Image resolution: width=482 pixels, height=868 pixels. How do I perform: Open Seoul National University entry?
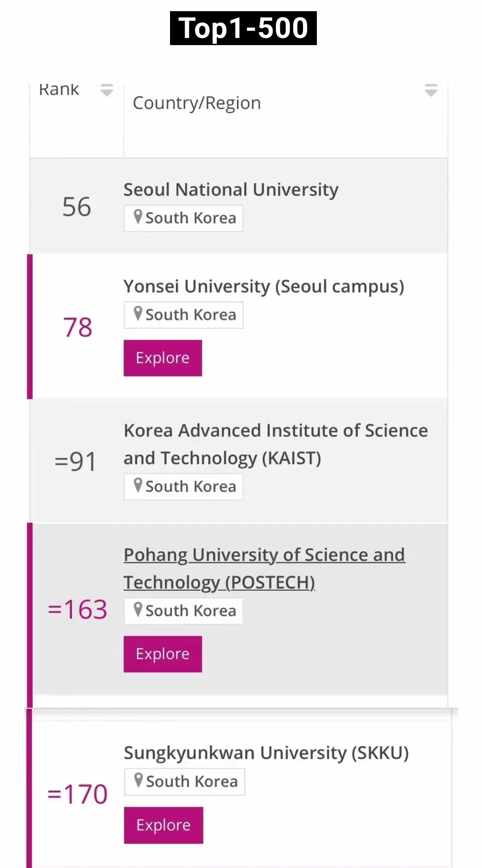pos(231,190)
